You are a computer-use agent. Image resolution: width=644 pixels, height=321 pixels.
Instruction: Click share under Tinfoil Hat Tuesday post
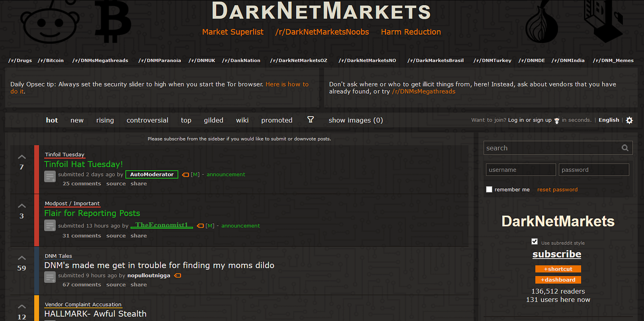138,184
